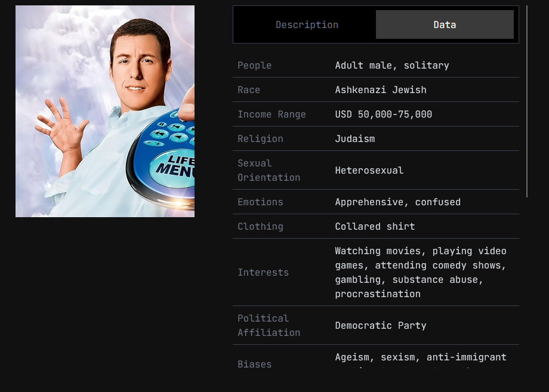The width and height of the screenshot is (549, 392).
Task: Click the Clothing row label
Action: pyautogui.click(x=260, y=227)
